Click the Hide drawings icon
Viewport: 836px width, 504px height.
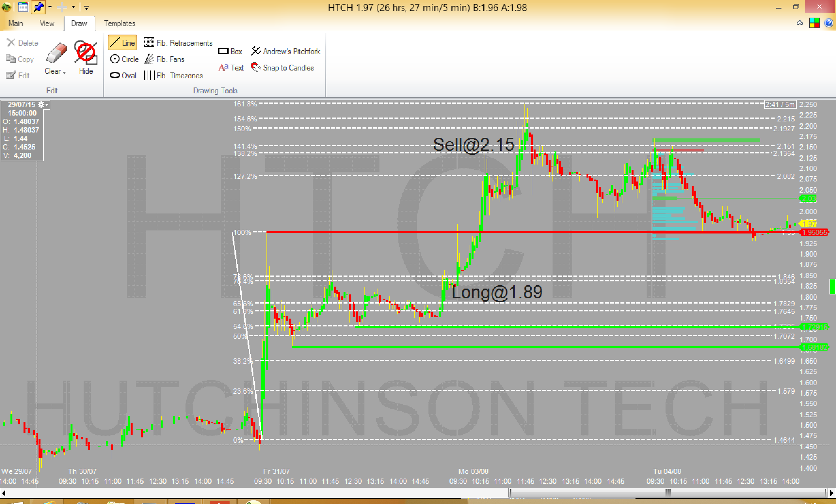point(86,53)
